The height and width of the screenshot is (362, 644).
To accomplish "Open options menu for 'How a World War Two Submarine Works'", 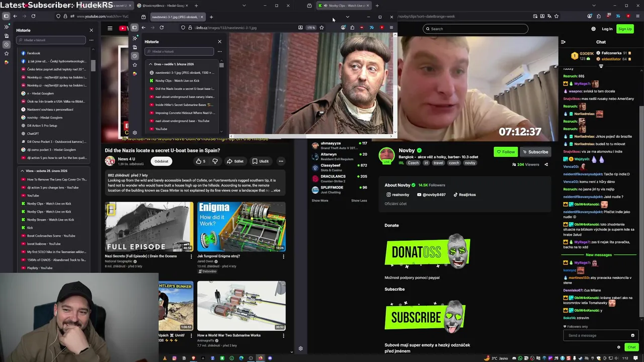I will point(283,335).
